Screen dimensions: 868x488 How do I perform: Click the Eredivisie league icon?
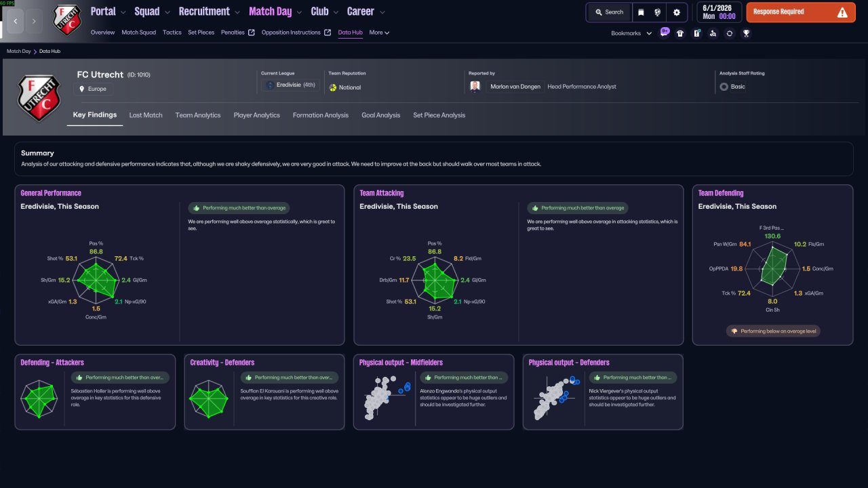tap(271, 85)
